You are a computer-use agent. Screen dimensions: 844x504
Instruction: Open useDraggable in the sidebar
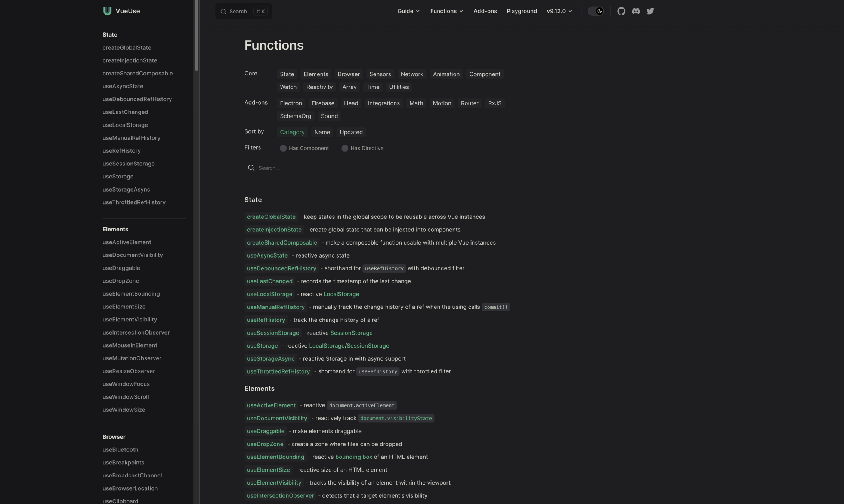(x=121, y=268)
